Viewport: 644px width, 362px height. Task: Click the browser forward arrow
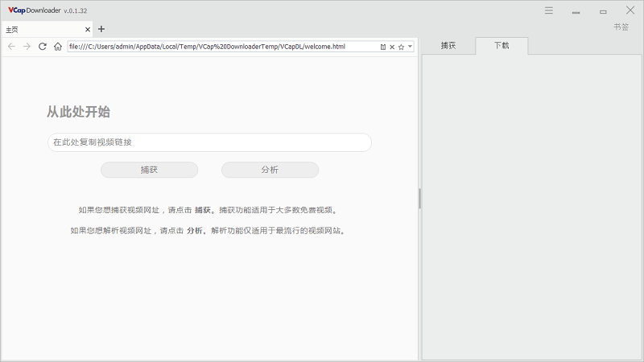pyautogui.click(x=27, y=47)
